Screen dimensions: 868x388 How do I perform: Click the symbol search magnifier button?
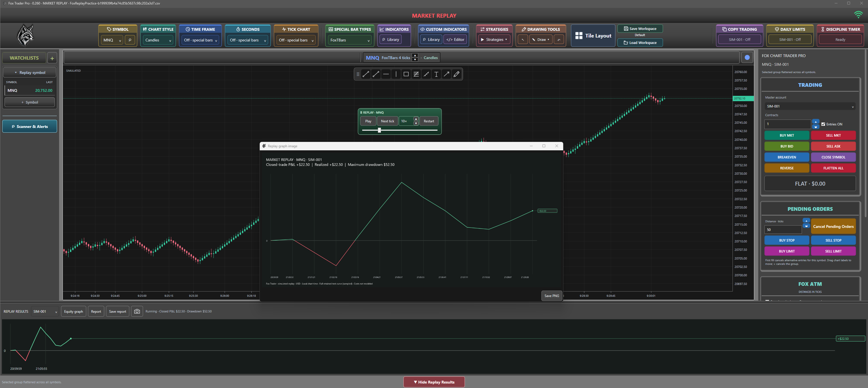pos(130,40)
